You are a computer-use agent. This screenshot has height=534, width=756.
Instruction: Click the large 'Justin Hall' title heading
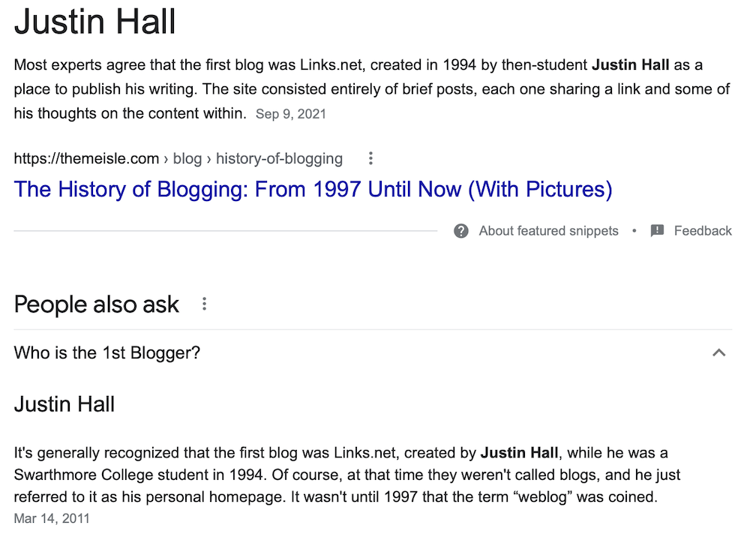coord(94,21)
